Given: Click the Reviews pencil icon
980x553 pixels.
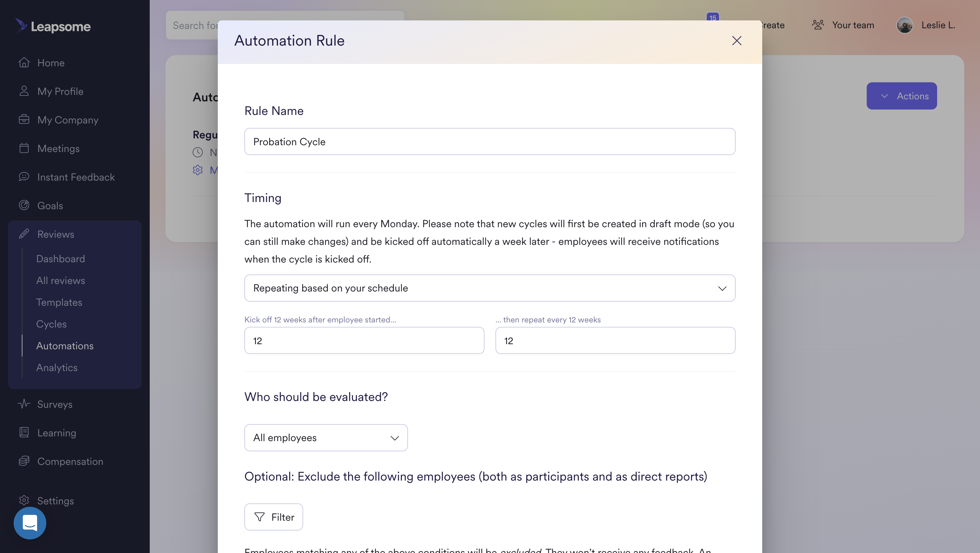Looking at the screenshot, I should (x=24, y=234).
